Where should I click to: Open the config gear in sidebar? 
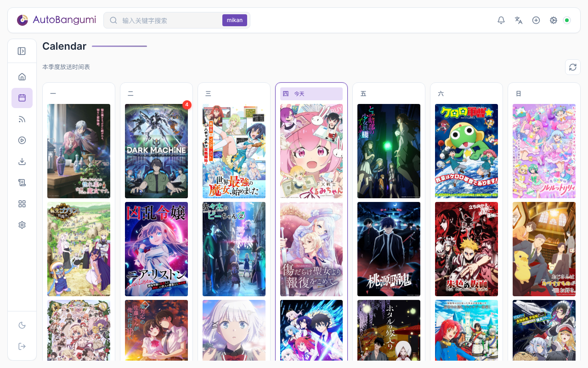tap(22, 225)
